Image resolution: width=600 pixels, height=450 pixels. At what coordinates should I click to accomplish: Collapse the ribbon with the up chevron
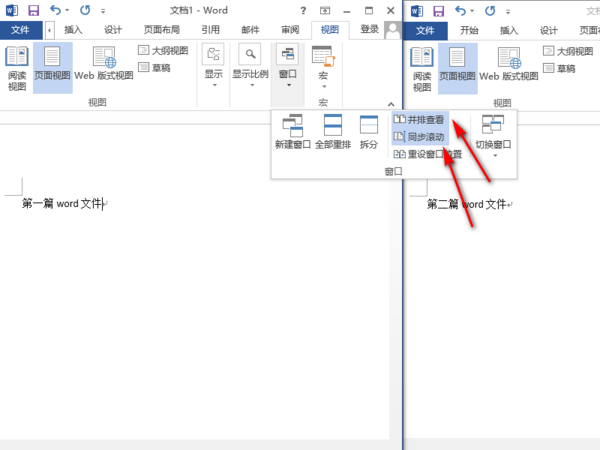391,104
